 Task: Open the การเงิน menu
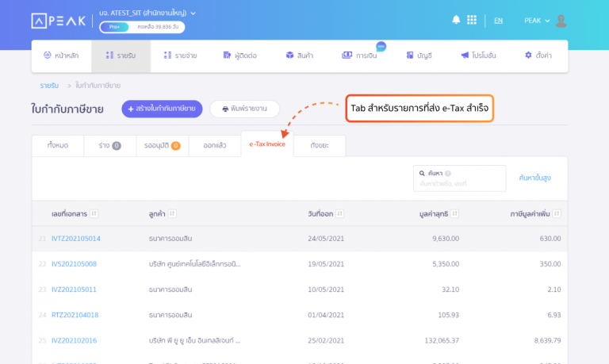pos(360,56)
